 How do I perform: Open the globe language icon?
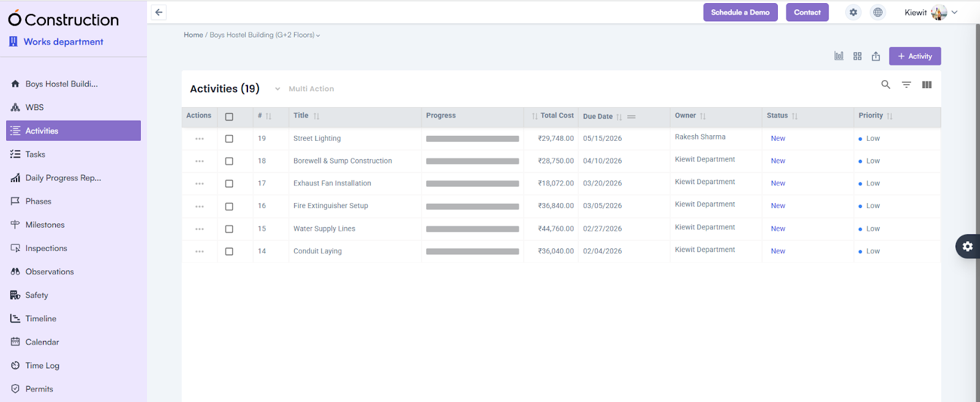[878, 12]
